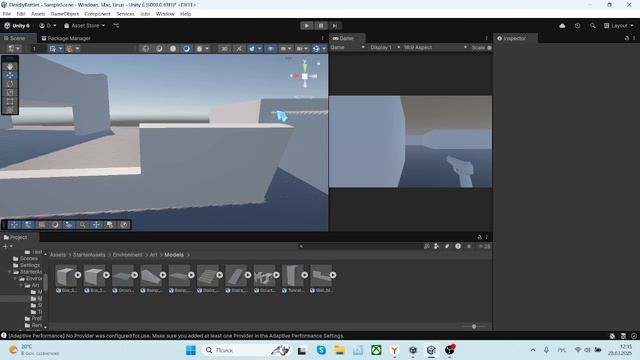Open Unity Hub in the taskbar
The width and height of the screenshot is (640, 360).
pyautogui.click(x=413, y=350)
